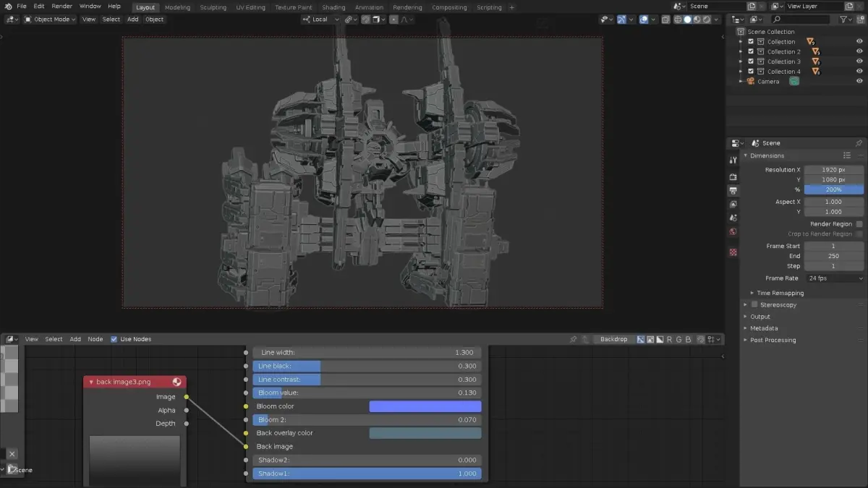
Task: Switch to the Shading workspace tab
Action: coord(333,7)
